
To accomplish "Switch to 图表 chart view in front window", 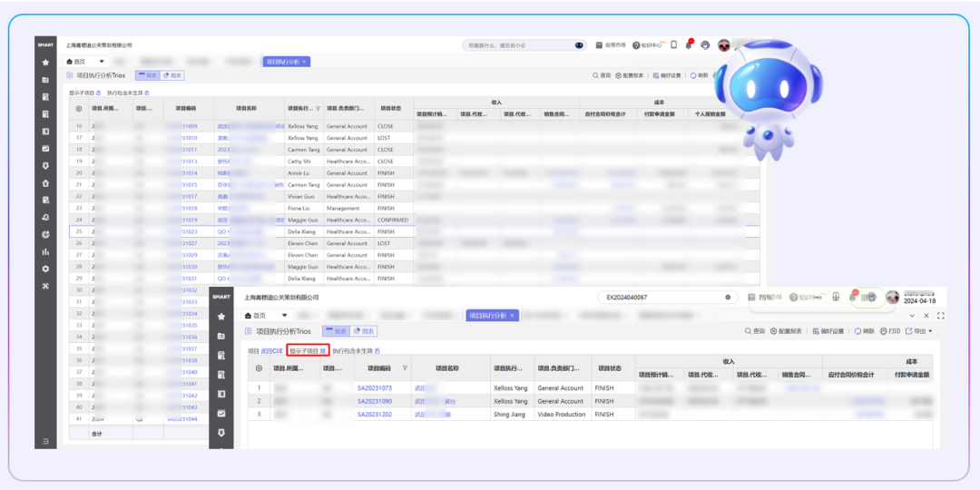I will [x=363, y=331].
